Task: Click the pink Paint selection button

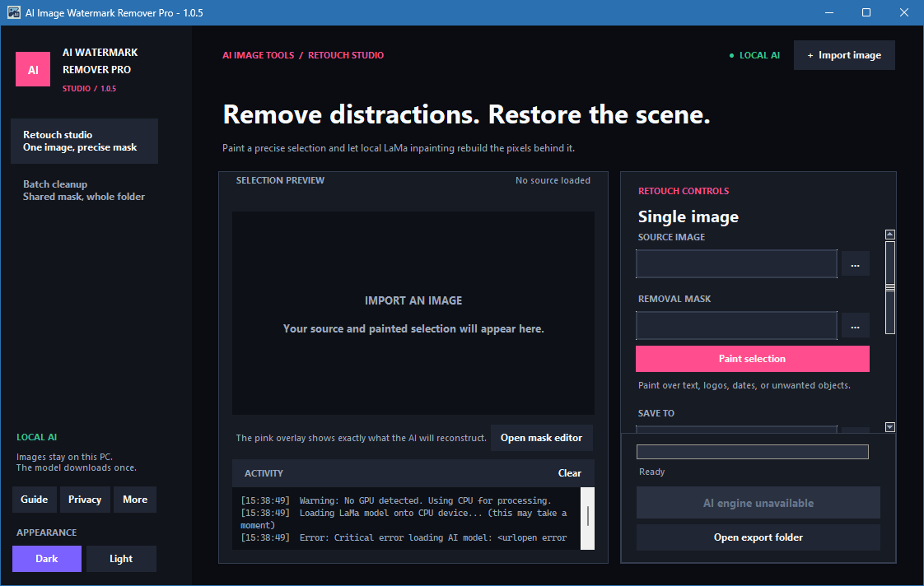Action: (752, 359)
